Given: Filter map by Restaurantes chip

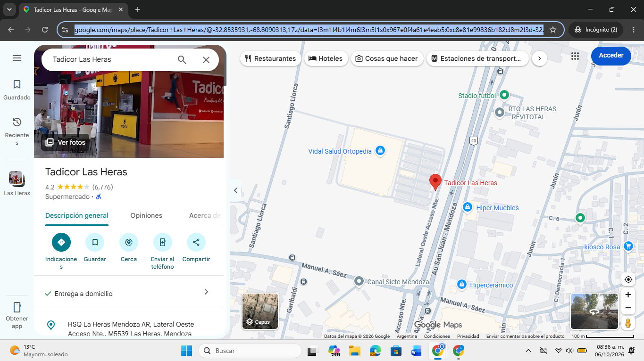Looking at the screenshot, I should (271, 58).
